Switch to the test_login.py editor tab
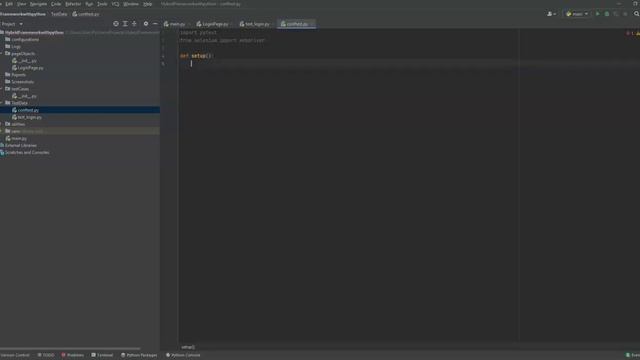The image size is (640, 360). (x=257, y=24)
